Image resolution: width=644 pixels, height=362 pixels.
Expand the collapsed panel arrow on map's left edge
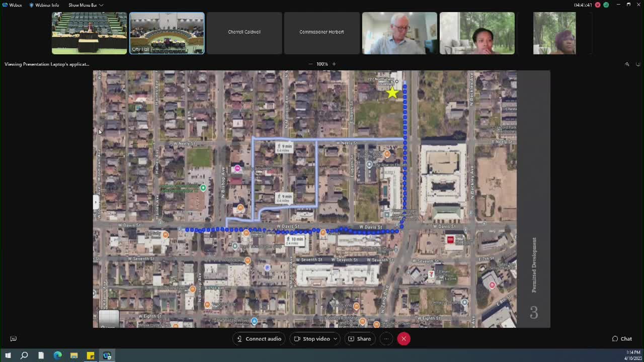point(96,202)
